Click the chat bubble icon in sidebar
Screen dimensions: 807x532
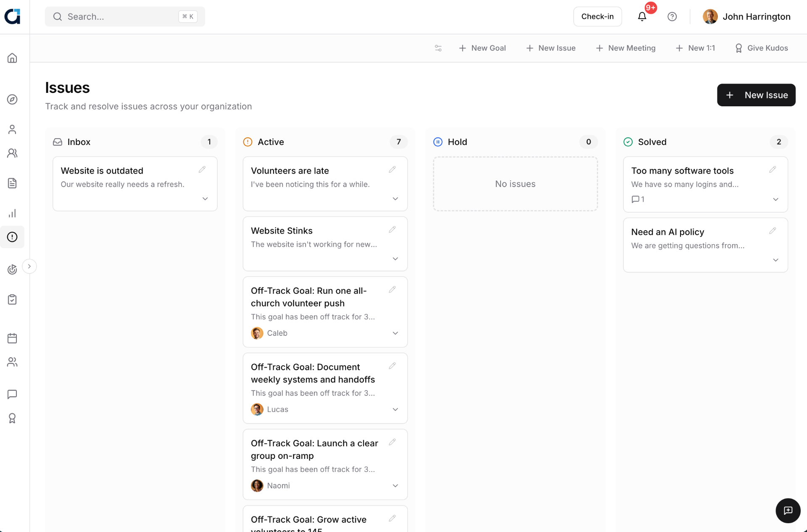pos(12,394)
